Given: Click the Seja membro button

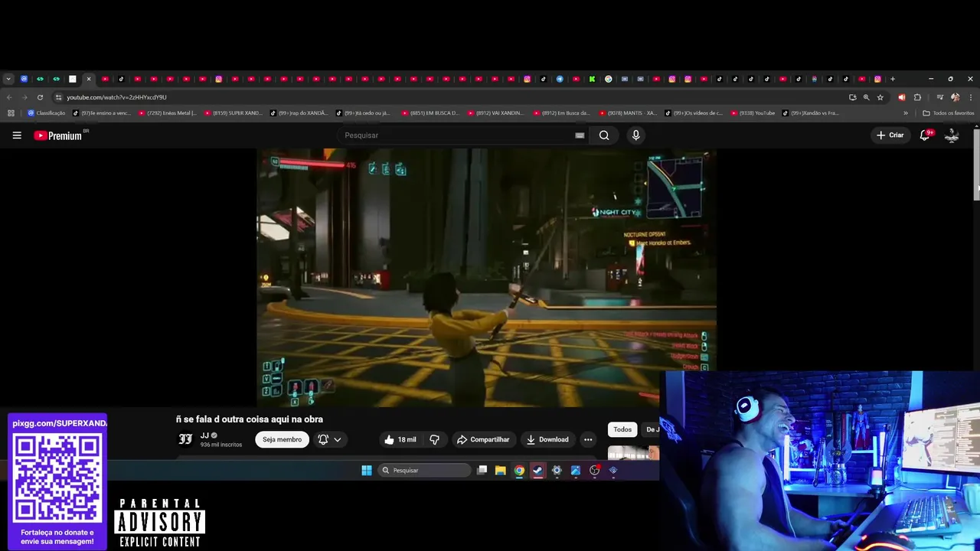Looking at the screenshot, I should [282, 439].
